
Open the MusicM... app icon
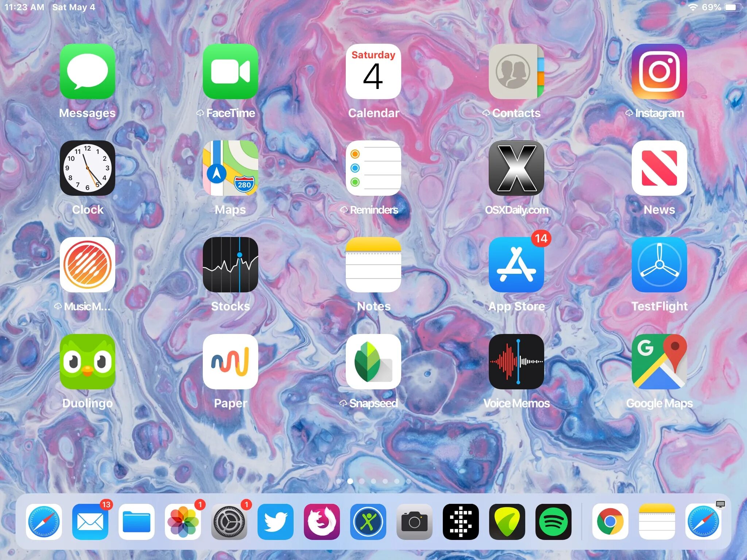point(88,265)
